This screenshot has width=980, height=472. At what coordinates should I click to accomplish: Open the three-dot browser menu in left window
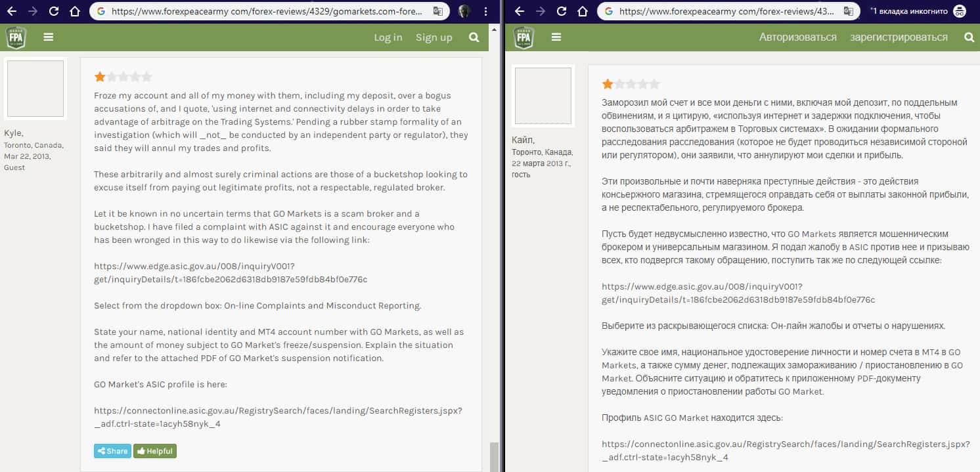click(x=486, y=11)
